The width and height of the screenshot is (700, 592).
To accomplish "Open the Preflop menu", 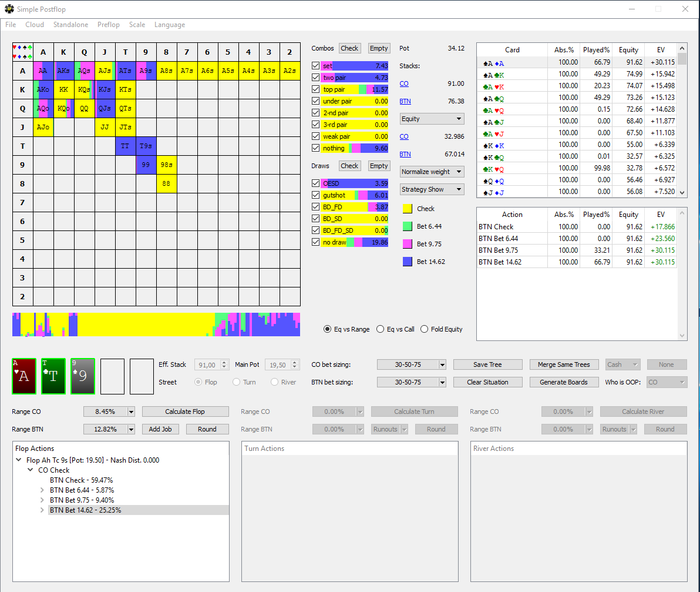I will click(108, 25).
